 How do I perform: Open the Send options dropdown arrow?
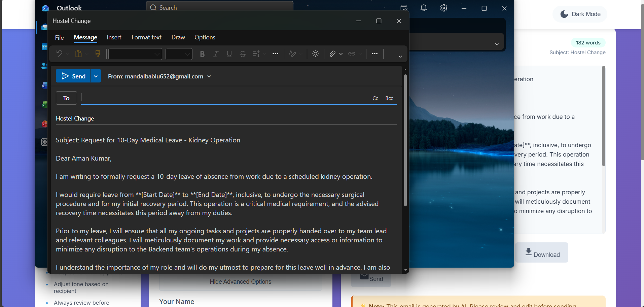click(96, 76)
